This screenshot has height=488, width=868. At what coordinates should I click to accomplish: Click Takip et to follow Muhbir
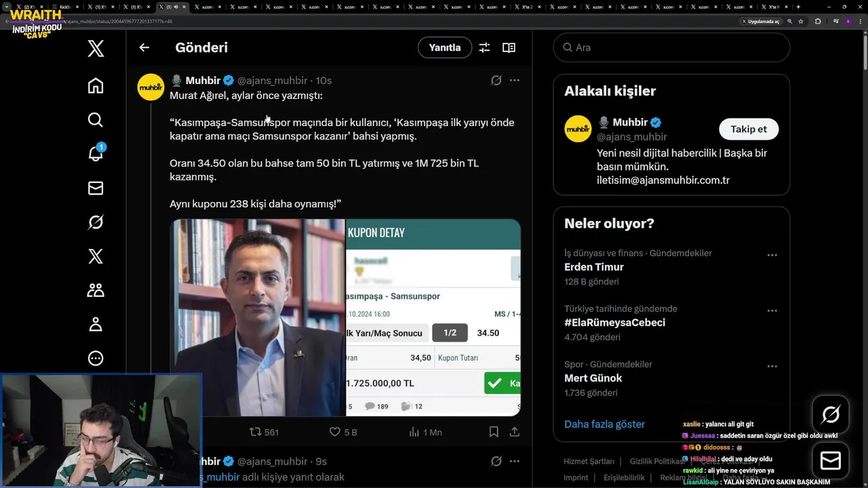749,129
